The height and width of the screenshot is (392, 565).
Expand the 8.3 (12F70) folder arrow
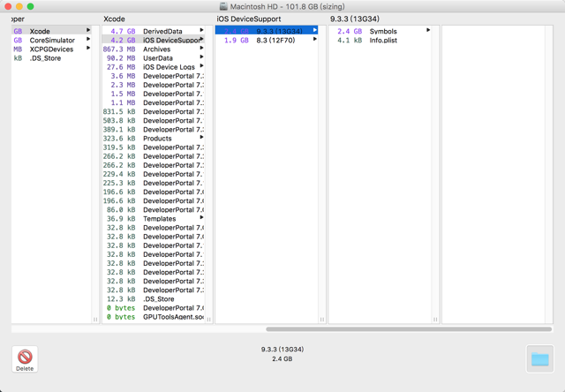[315, 39]
